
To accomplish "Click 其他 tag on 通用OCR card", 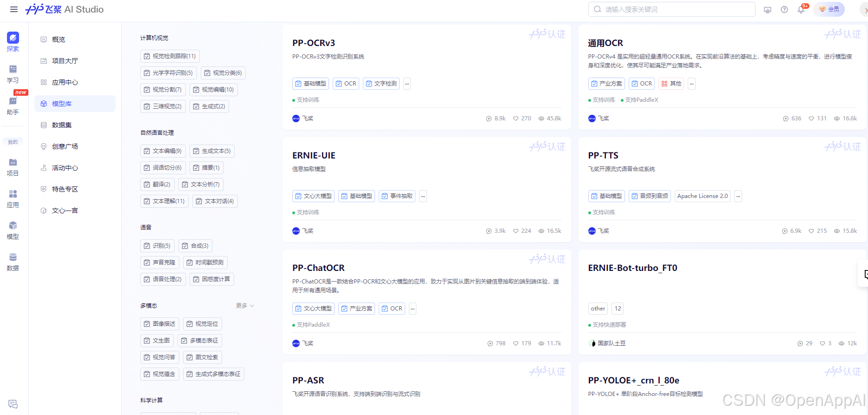I will 671,84.
